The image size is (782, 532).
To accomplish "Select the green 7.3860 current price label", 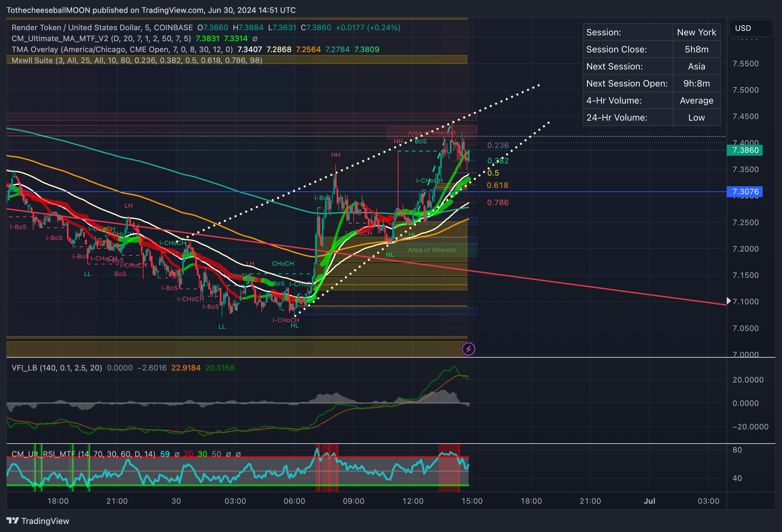I will point(744,150).
